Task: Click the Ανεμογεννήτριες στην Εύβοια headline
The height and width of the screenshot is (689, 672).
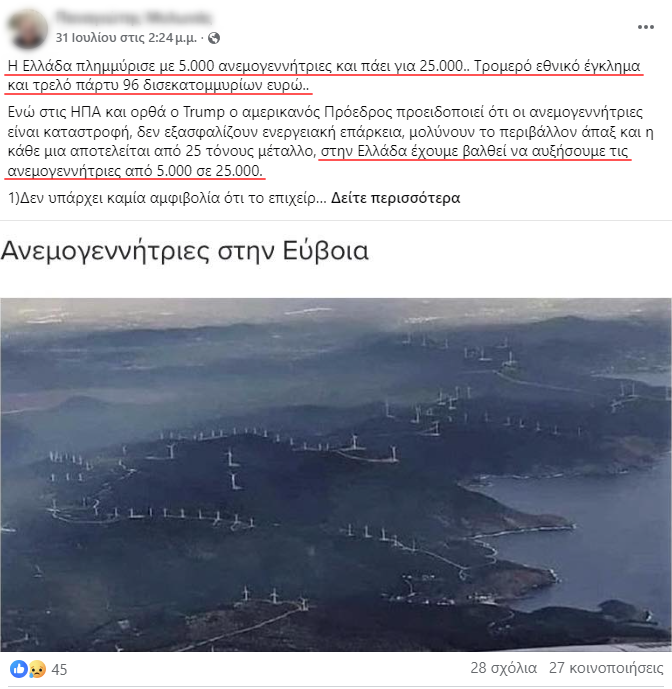Action: (x=185, y=251)
